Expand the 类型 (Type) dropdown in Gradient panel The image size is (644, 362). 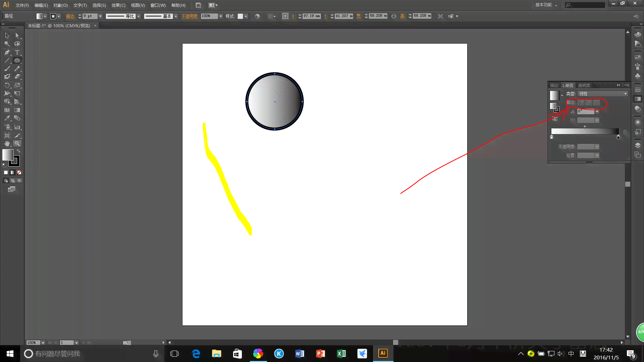(625, 94)
